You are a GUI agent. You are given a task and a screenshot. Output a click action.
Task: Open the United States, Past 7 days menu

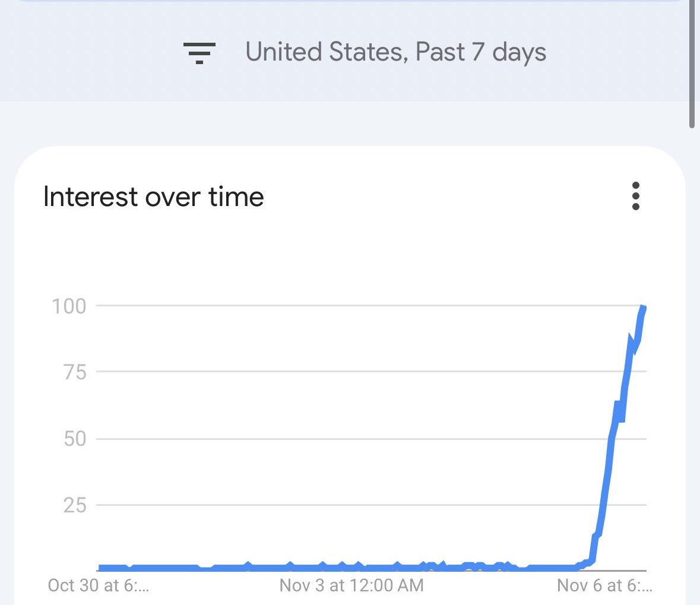396,52
